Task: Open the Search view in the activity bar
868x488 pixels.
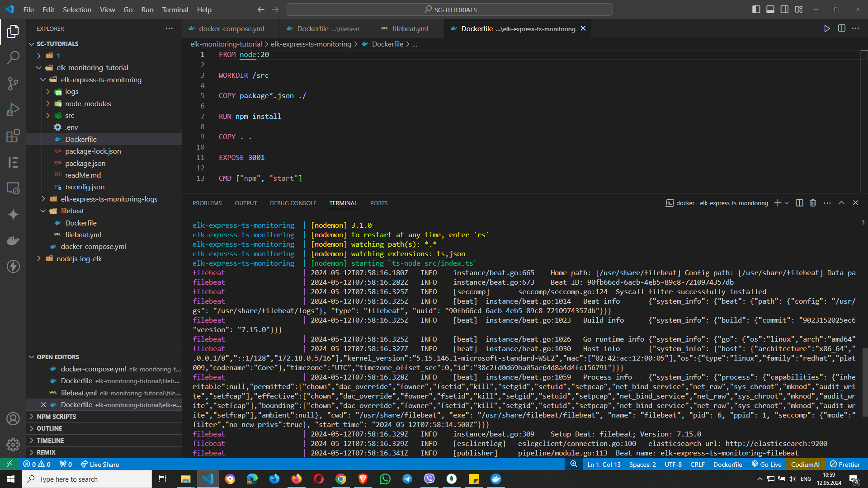Action: click(13, 57)
